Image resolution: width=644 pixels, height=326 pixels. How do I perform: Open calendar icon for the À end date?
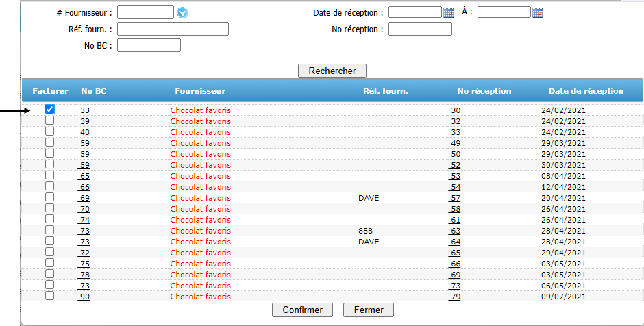(x=538, y=13)
